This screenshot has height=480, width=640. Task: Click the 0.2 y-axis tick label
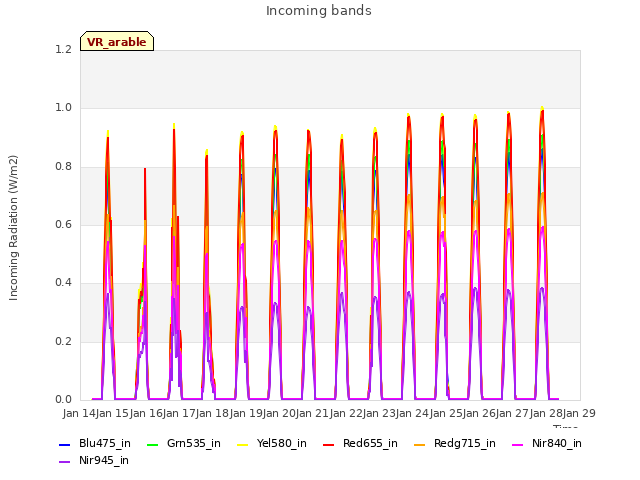tap(64, 341)
